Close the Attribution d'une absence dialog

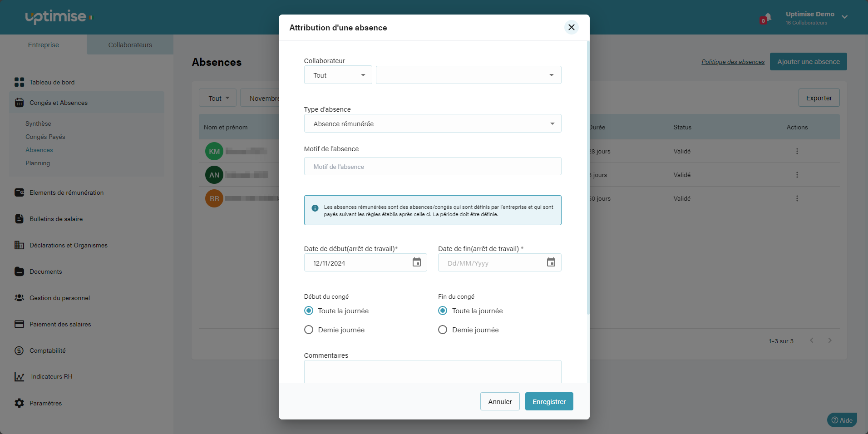coord(572,27)
